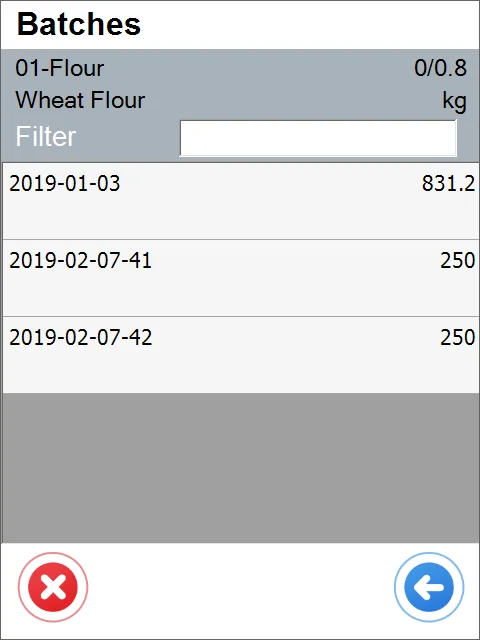Click the 250 quantity of batch 2019-02-07-42
The height and width of the screenshot is (640, 480).
458,338
